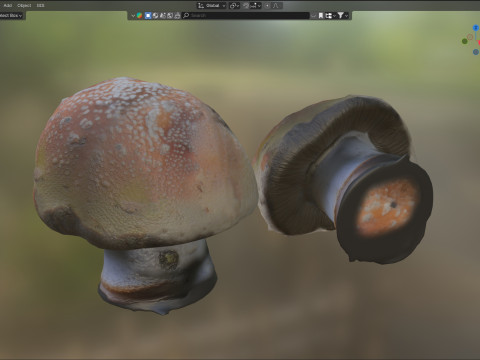Open the display mode dropdown
This screenshot has width=480, height=360.
pos(330,16)
